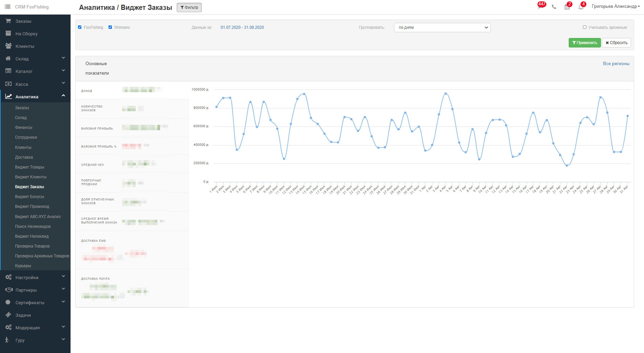Open Проверка Товаров submenu item
Screen dimensions: 644x353
32,246
